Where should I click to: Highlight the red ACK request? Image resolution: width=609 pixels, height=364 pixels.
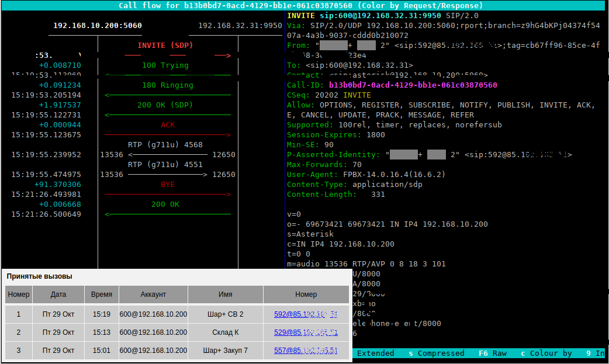(167, 125)
